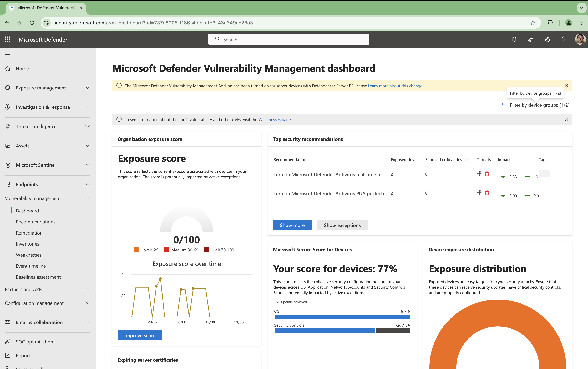Click the Security controls progress bar
This screenshot has height=369, width=588.
342,331
